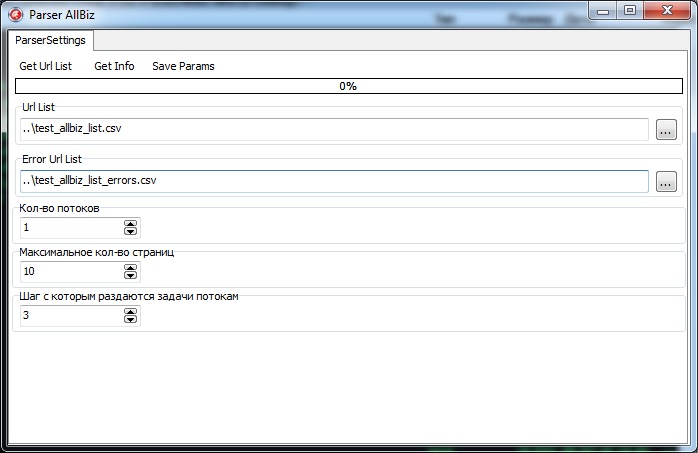698x453 pixels.
Task: Minimize the Parser AllBiz window
Action: coord(603,11)
